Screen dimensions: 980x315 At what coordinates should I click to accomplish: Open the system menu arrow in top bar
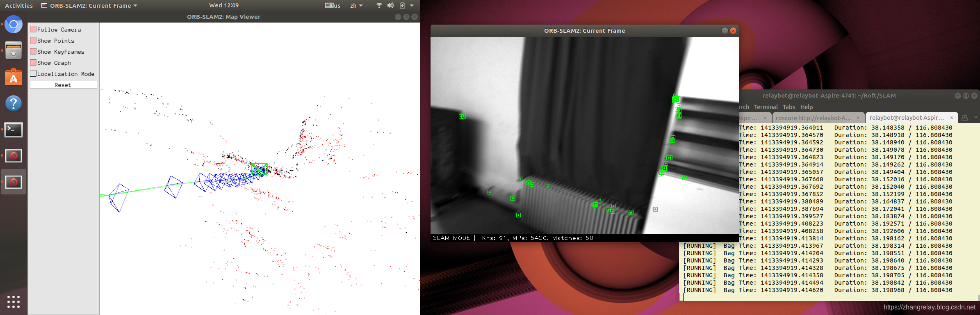click(412, 5)
